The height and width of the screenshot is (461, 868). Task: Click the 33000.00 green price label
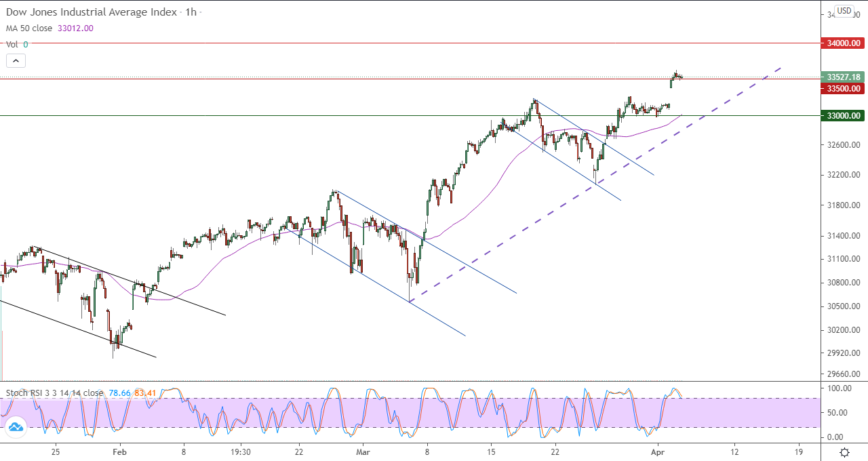click(x=843, y=115)
